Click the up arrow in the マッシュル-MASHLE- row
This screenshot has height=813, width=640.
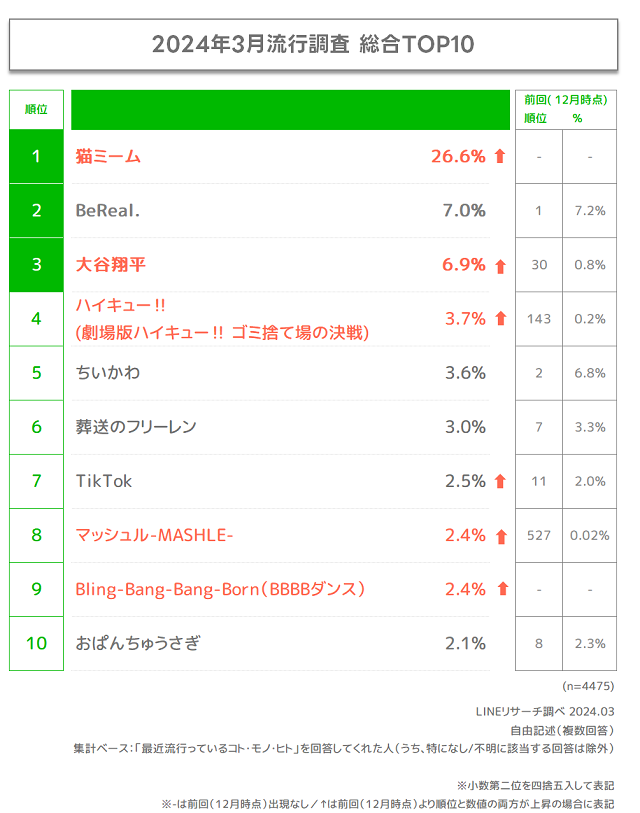pos(500,536)
